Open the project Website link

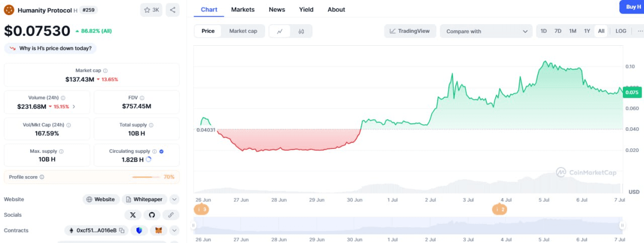click(x=101, y=199)
